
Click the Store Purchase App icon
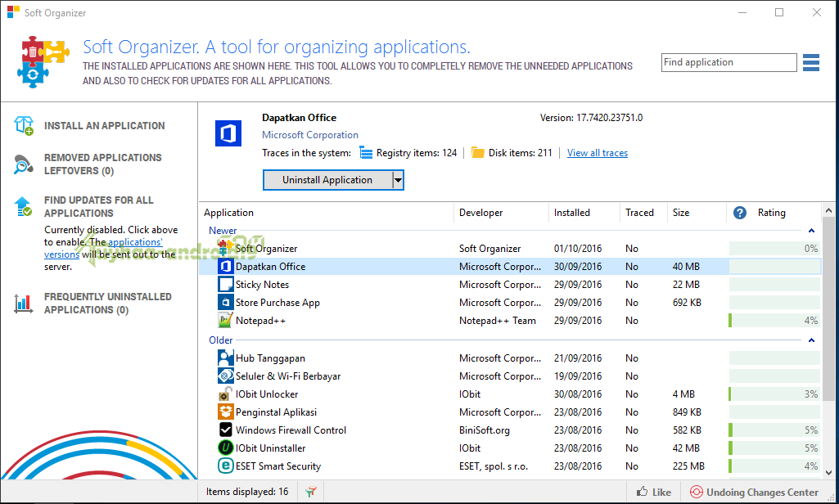225,303
